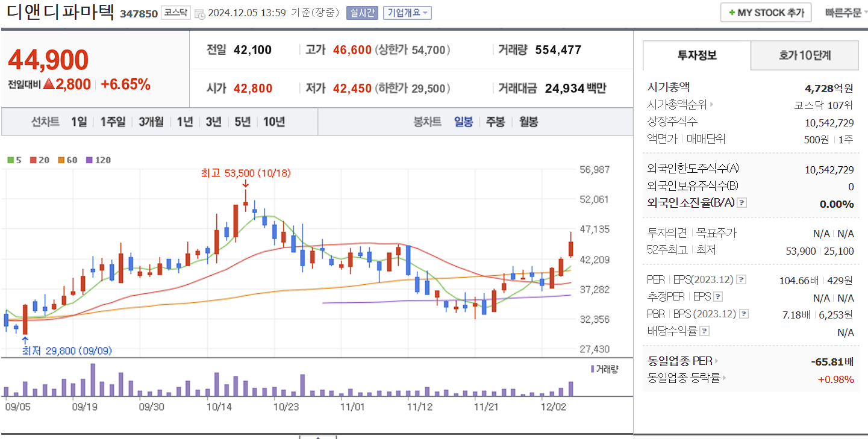The height and width of the screenshot is (439, 868).
Task: Select the 1주일 line chart period
Action: pyautogui.click(x=113, y=122)
